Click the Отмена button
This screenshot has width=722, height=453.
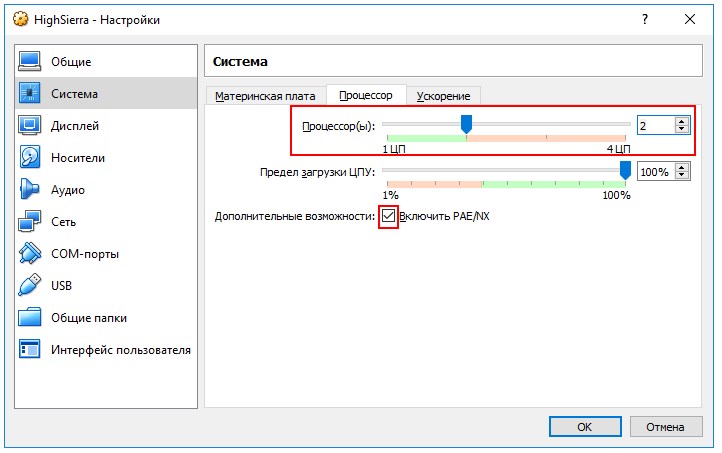[664, 426]
